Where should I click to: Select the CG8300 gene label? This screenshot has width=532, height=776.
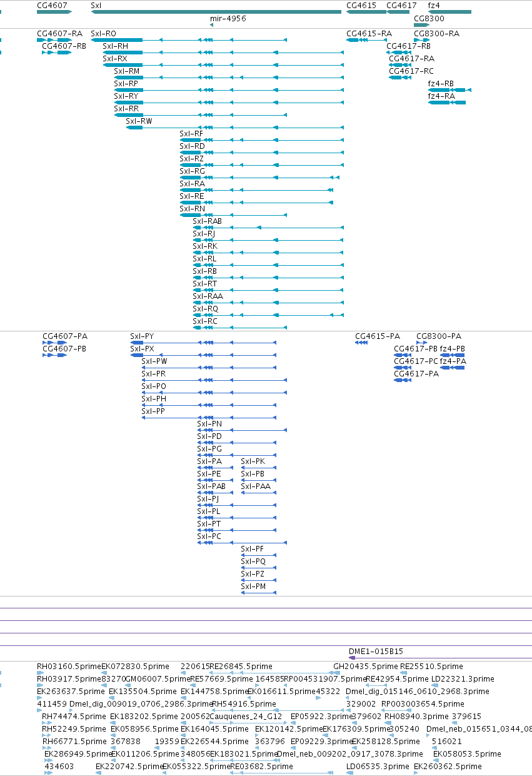point(429,19)
